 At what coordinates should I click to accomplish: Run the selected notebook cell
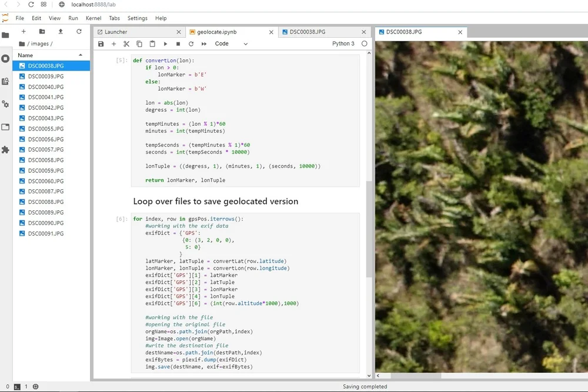tap(165, 43)
